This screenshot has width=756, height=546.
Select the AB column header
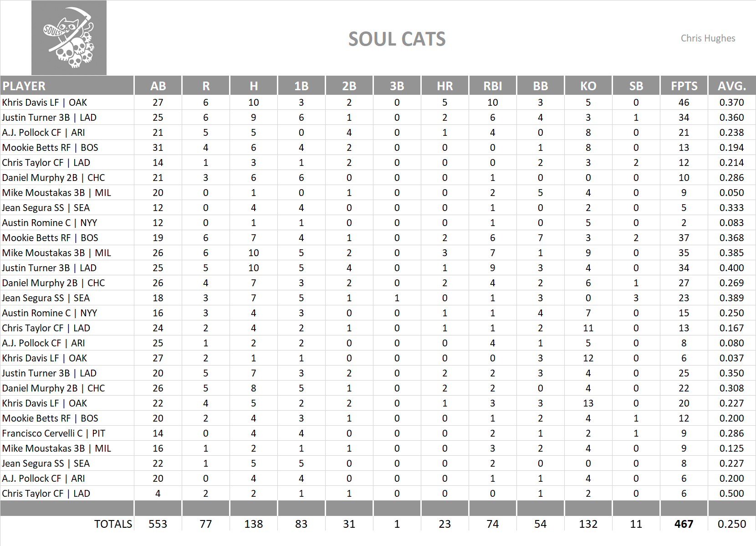tap(158, 86)
